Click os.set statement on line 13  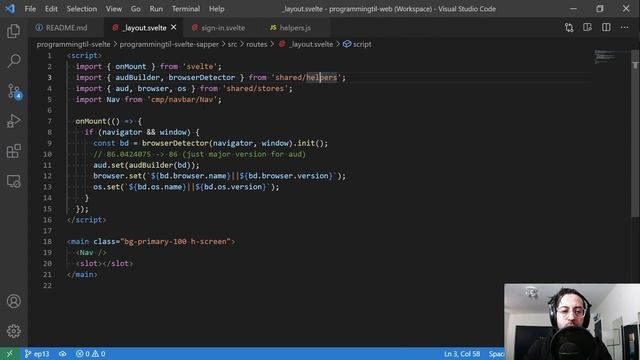(x=186, y=187)
